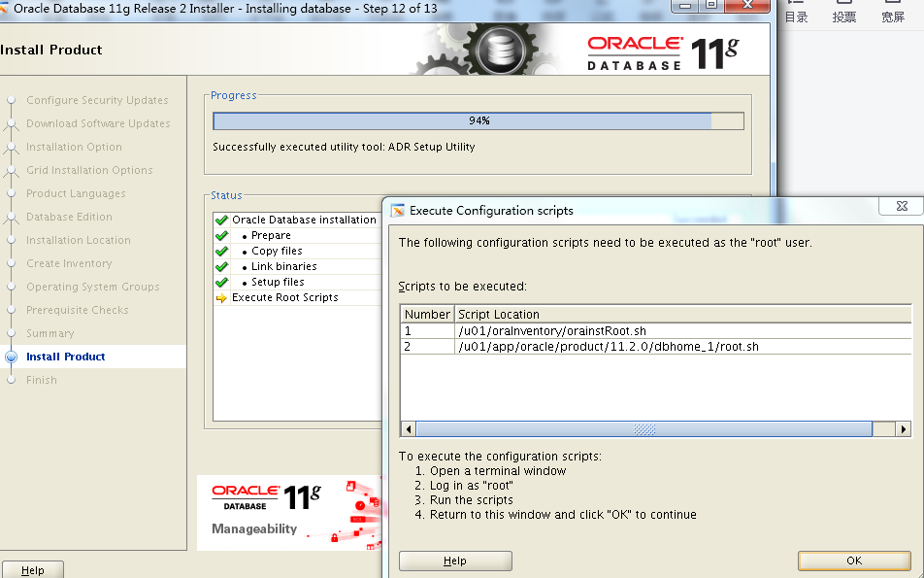Select Finish step in sidebar
This screenshot has height=578, width=924.
[x=42, y=380]
